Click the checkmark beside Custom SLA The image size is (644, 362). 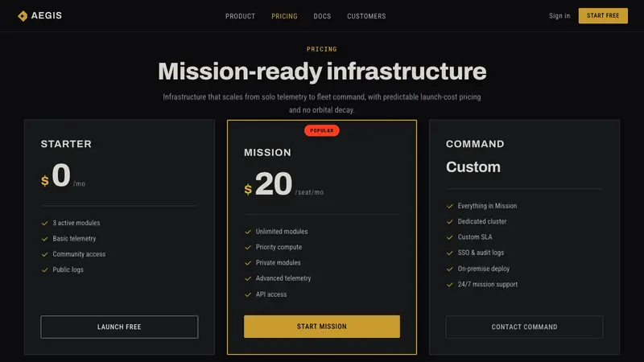click(x=450, y=237)
